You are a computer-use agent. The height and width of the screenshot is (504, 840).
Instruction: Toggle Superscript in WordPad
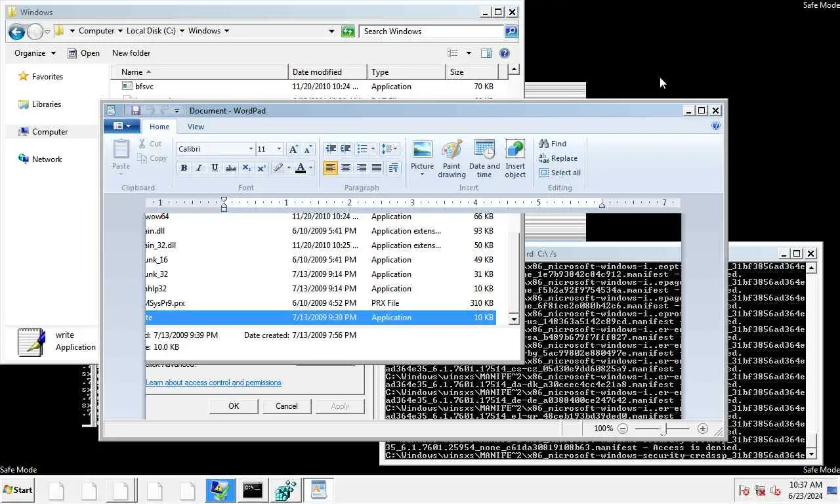[261, 168]
